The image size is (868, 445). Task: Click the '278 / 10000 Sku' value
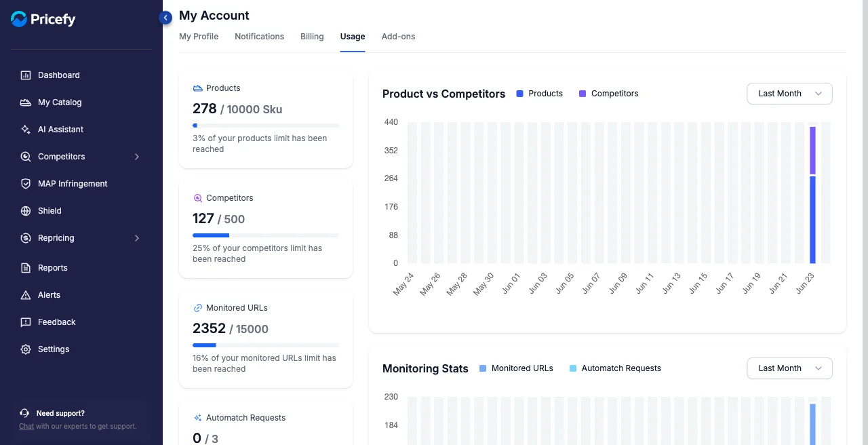[x=237, y=109]
